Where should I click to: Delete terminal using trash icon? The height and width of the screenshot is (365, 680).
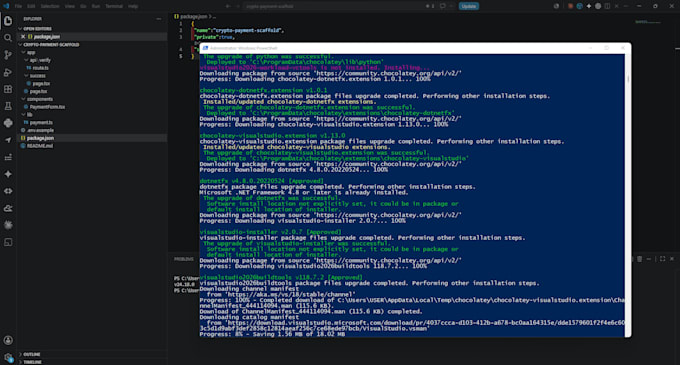tap(639, 259)
